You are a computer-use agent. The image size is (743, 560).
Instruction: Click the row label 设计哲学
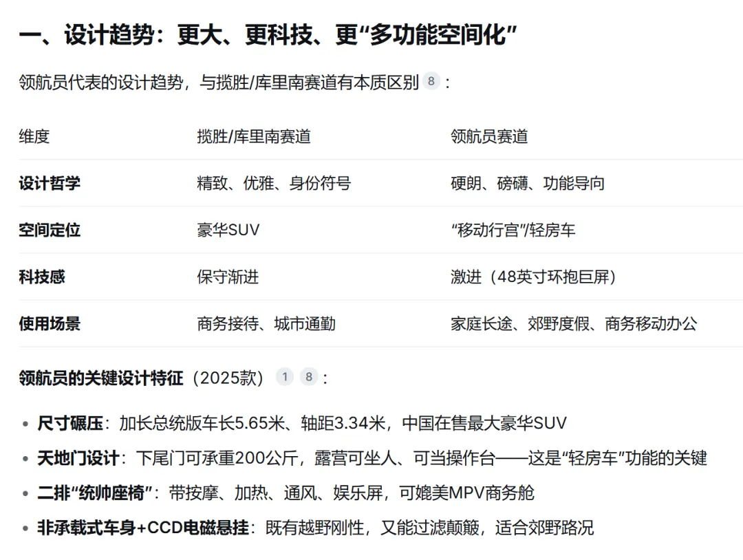pos(50,183)
